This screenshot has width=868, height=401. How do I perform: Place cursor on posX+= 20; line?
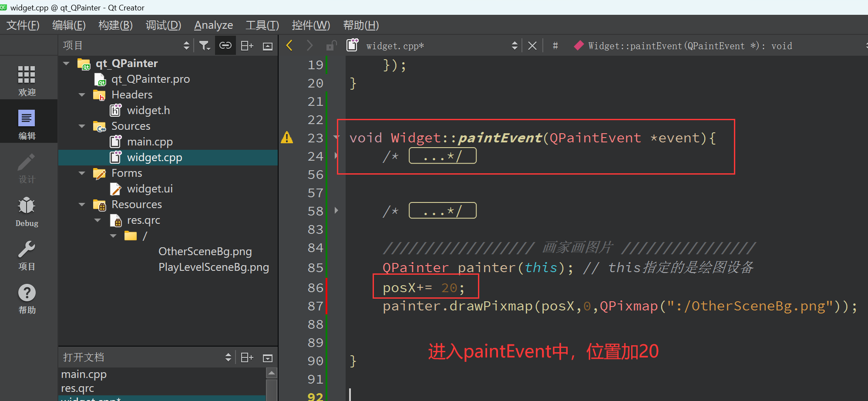[x=424, y=288]
